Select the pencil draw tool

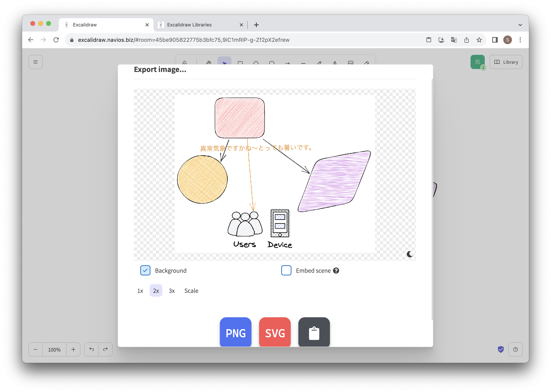click(319, 62)
